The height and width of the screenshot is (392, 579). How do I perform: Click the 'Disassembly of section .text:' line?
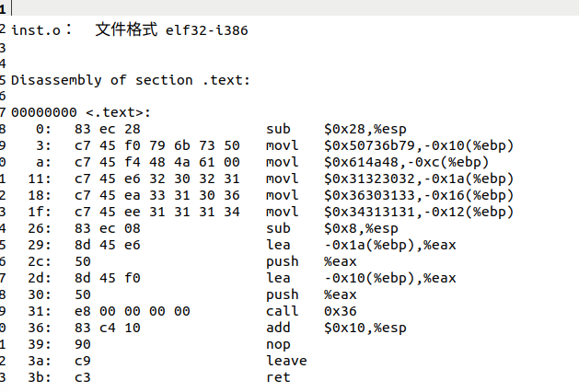click(x=131, y=80)
